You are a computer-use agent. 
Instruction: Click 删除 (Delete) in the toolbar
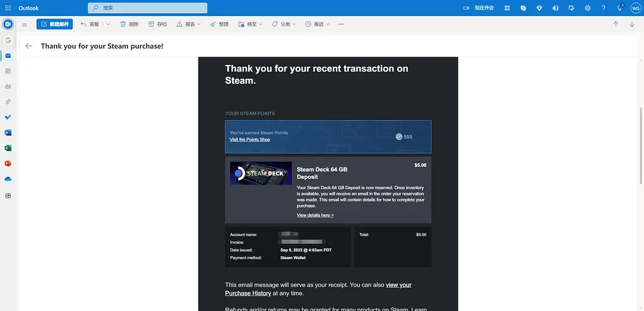pos(129,24)
